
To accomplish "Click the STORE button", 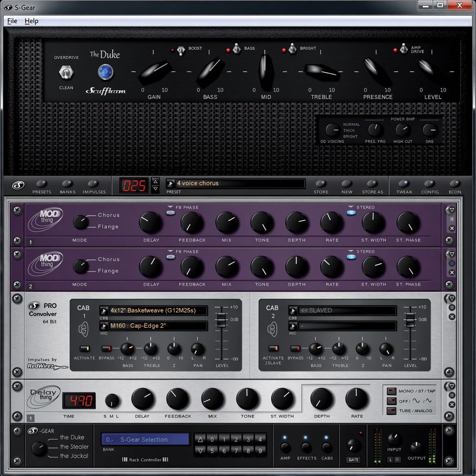I will point(321,184).
